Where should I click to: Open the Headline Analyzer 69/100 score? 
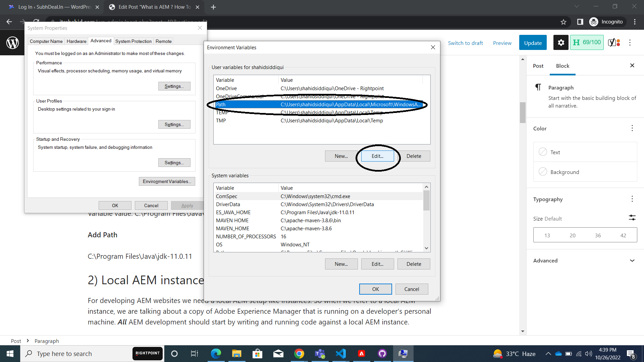coord(587,43)
